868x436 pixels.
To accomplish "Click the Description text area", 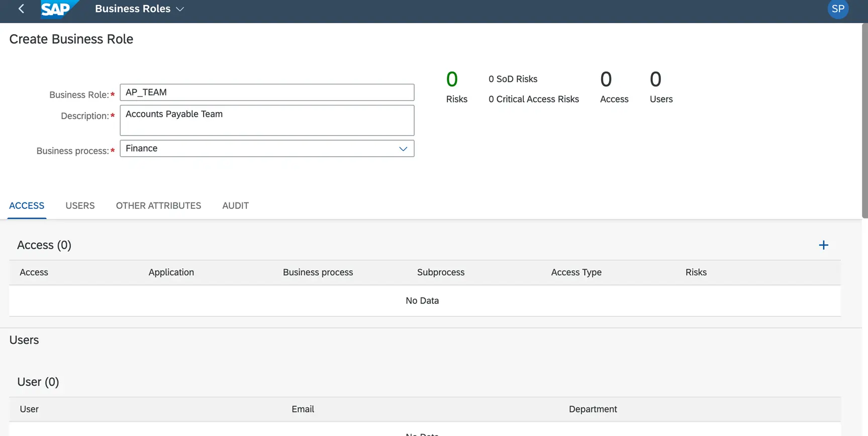I will (x=266, y=120).
